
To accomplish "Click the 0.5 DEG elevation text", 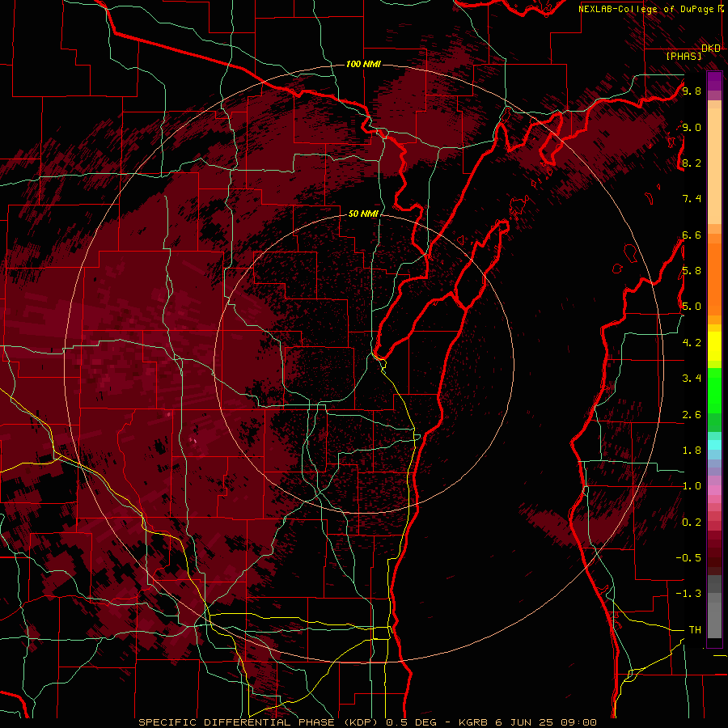I will pyautogui.click(x=412, y=722).
